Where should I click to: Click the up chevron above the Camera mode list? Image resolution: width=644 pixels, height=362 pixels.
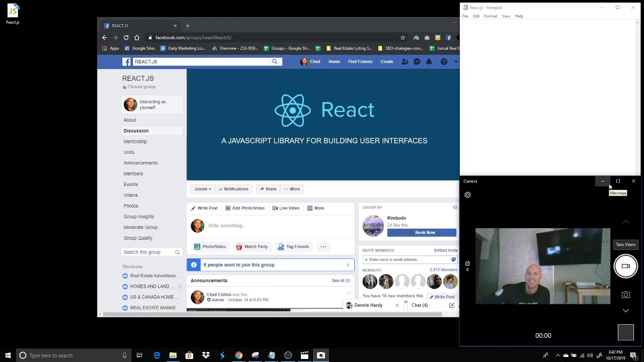[625, 222]
